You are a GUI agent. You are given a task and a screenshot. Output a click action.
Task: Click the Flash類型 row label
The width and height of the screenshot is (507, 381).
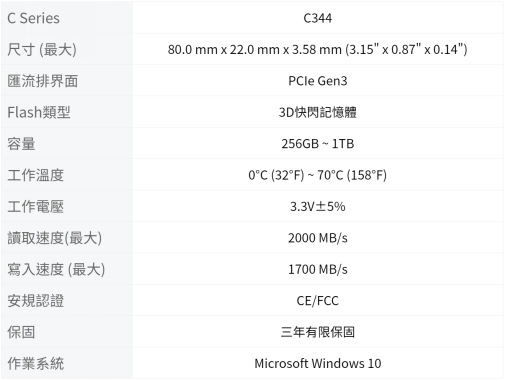39,112
